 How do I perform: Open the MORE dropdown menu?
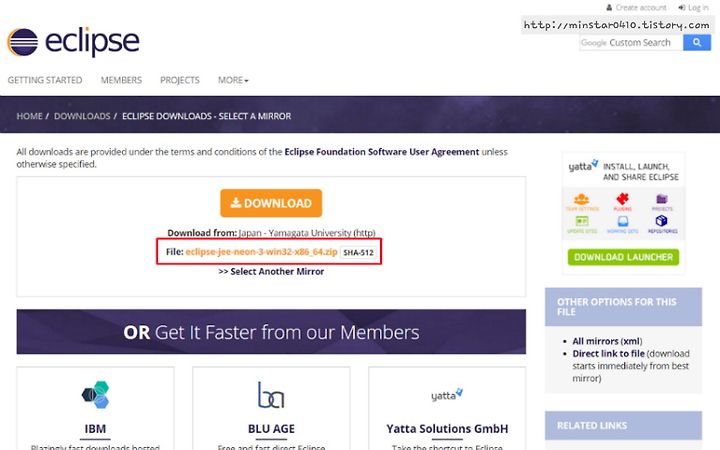pos(233,80)
